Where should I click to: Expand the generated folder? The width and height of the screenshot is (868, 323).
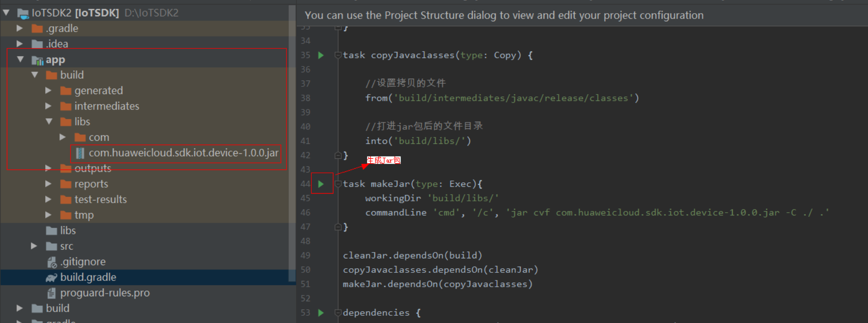pos(48,90)
